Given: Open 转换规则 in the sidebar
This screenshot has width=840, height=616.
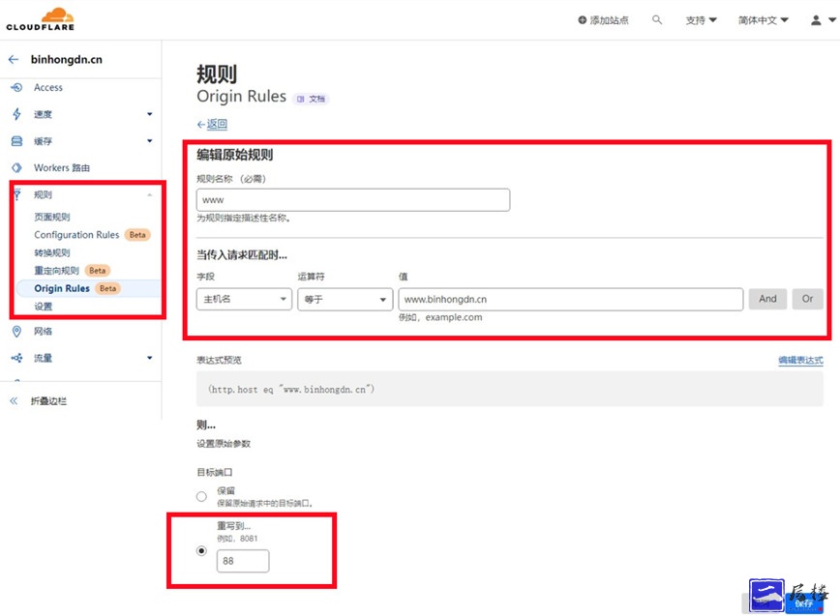Looking at the screenshot, I should tap(52, 252).
